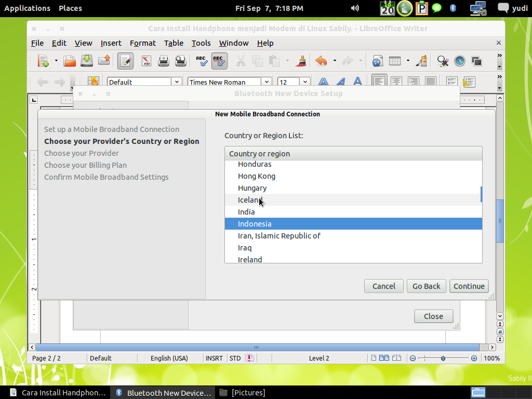Viewport: 532px width, 399px height.
Task: Print the file directly
Action: [x=164, y=61]
